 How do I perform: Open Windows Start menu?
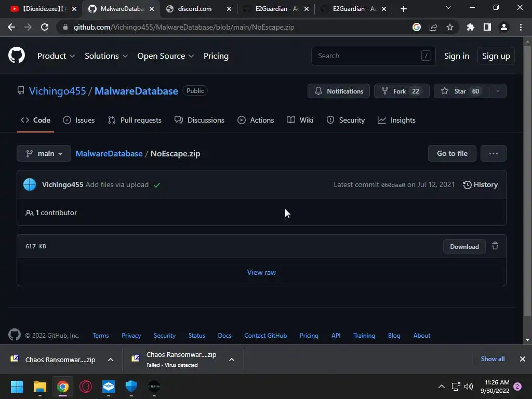17,387
